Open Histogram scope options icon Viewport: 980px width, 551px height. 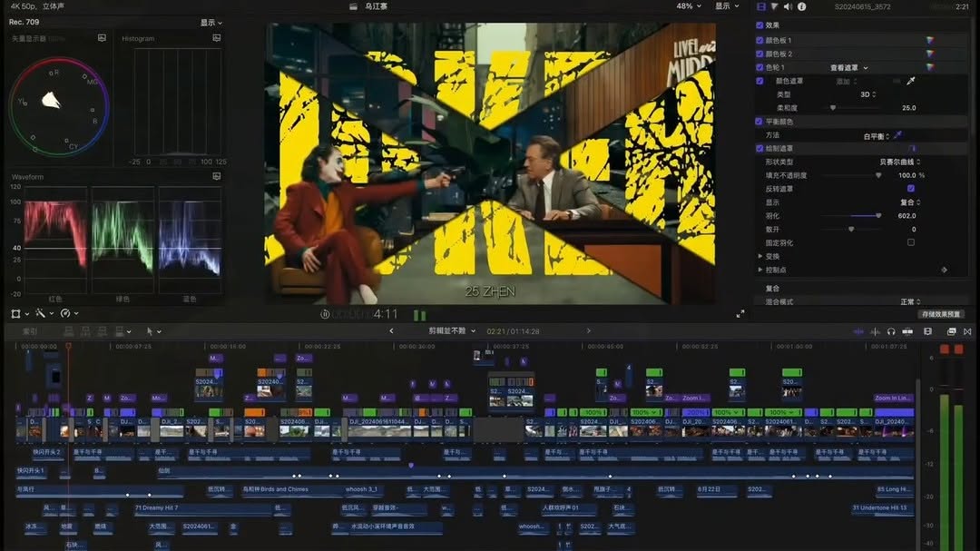[x=216, y=38]
